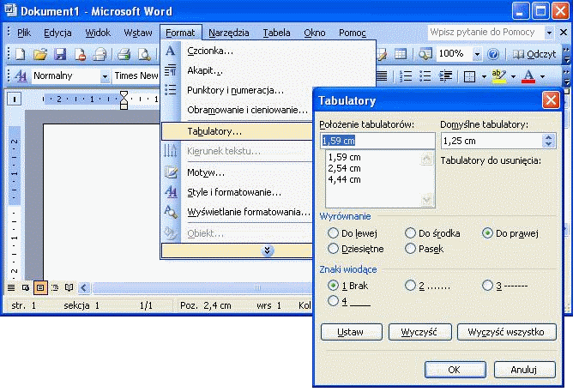This screenshot has width=579, height=392.
Task: Open the Narzędzia menu
Action: [x=228, y=33]
